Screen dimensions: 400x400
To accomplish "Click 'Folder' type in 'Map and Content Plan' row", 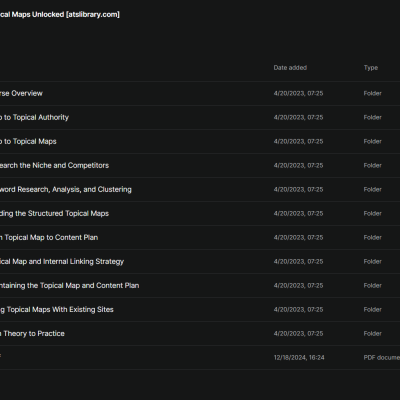I will coord(372,285).
